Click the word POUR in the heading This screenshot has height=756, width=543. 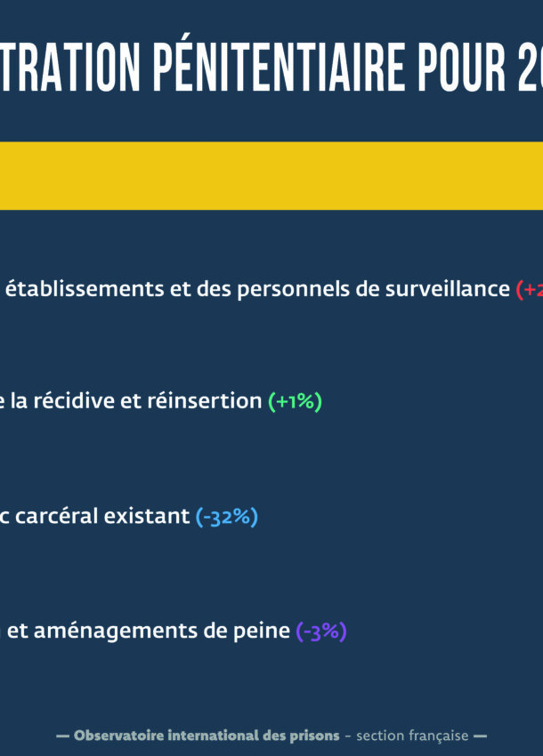[x=462, y=68]
